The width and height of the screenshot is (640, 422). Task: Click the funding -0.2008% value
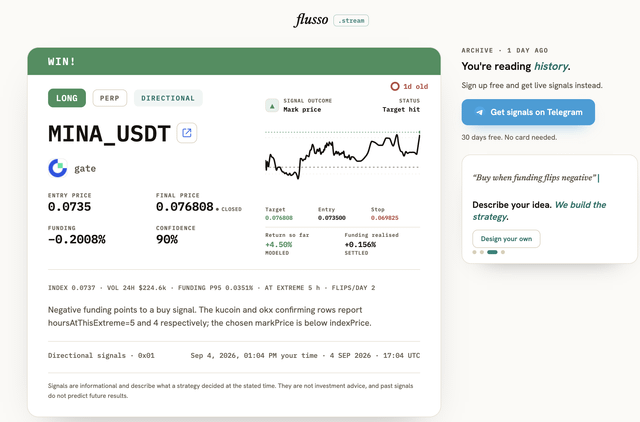point(77,239)
